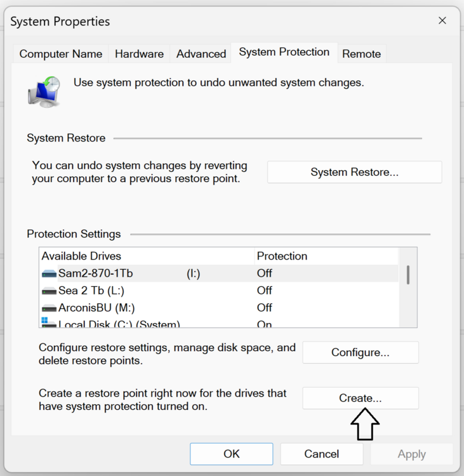Go to the Advanced tab
464x476 pixels.
(x=201, y=54)
